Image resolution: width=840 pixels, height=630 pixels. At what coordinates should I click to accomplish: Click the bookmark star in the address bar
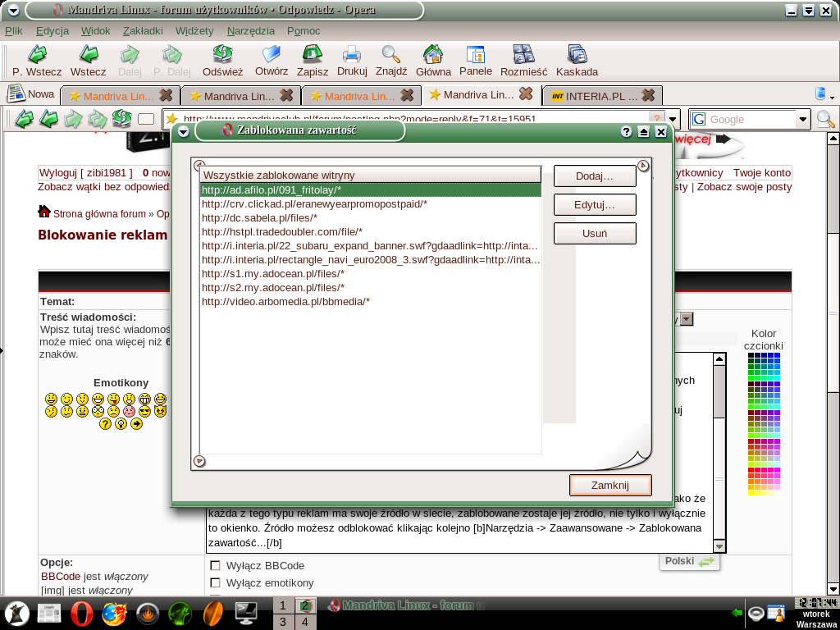171,118
